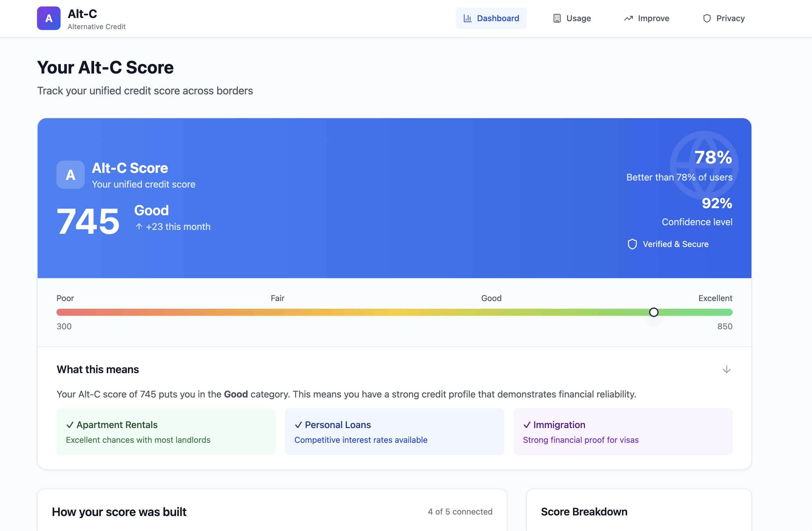This screenshot has width=812, height=531.
Task: Click the Privacy shield icon
Action: pyautogui.click(x=707, y=19)
